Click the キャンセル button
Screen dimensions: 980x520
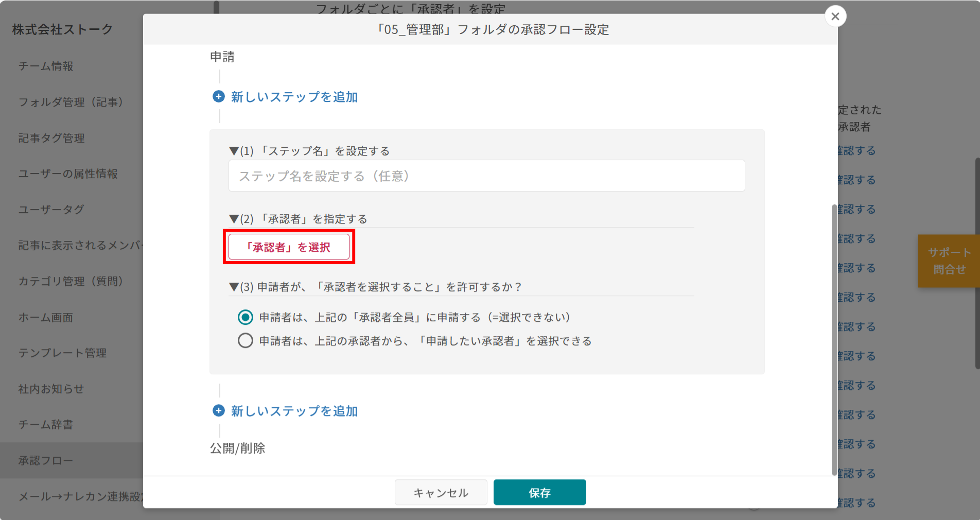(441, 493)
